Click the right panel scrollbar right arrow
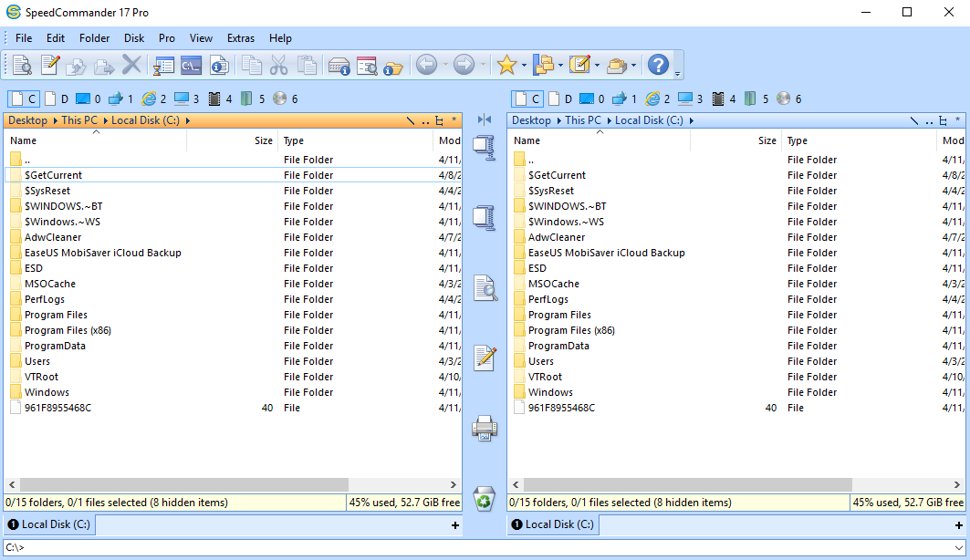This screenshot has height=560, width=970. click(957, 484)
